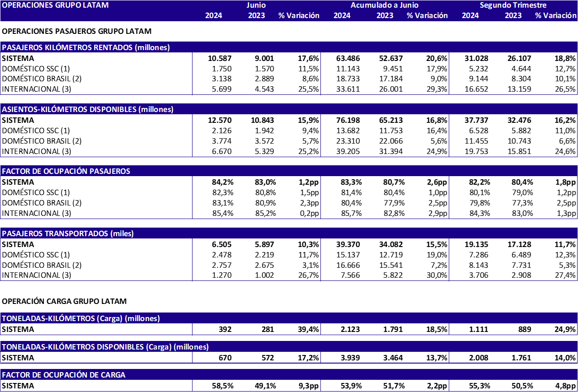Select the ASIENTOS-KILÓMETROS DISPONIBLES section header
Viewport: 578px width, 392px height.
coord(88,109)
